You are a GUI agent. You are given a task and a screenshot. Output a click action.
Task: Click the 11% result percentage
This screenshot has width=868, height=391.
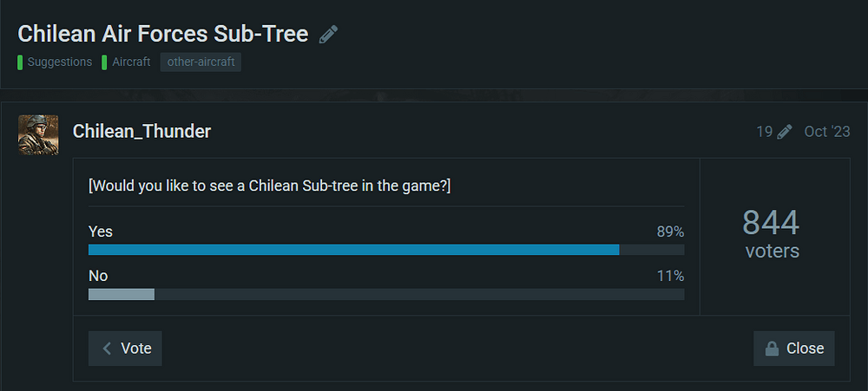pos(670,277)
